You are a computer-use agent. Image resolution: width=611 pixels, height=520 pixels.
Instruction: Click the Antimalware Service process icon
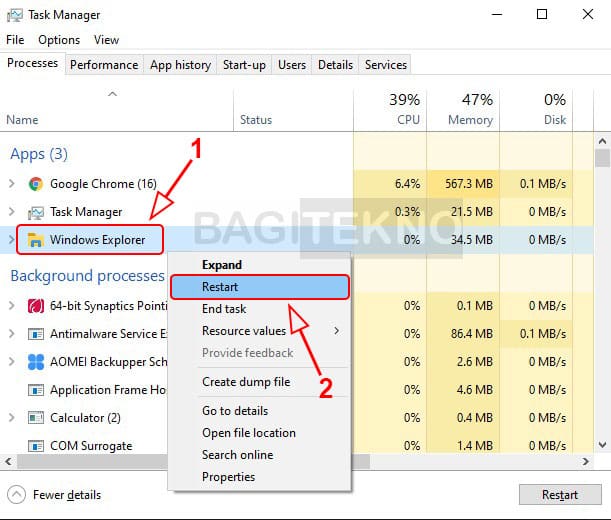[x=36, y=334]
